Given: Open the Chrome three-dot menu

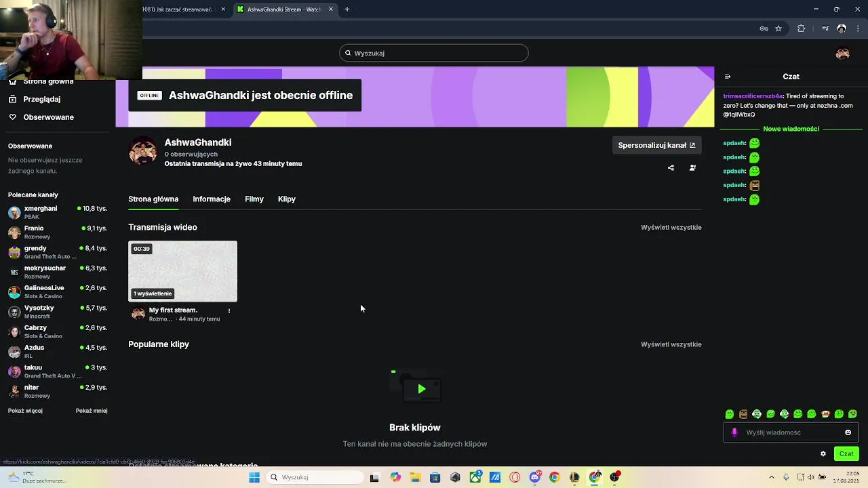Looking at the screenshot, I should point(859,28).
